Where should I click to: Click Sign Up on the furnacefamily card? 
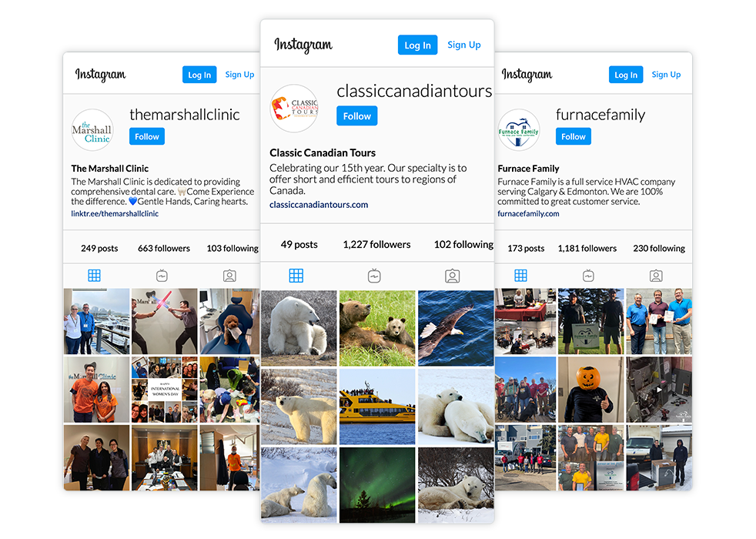coord(667,74)
